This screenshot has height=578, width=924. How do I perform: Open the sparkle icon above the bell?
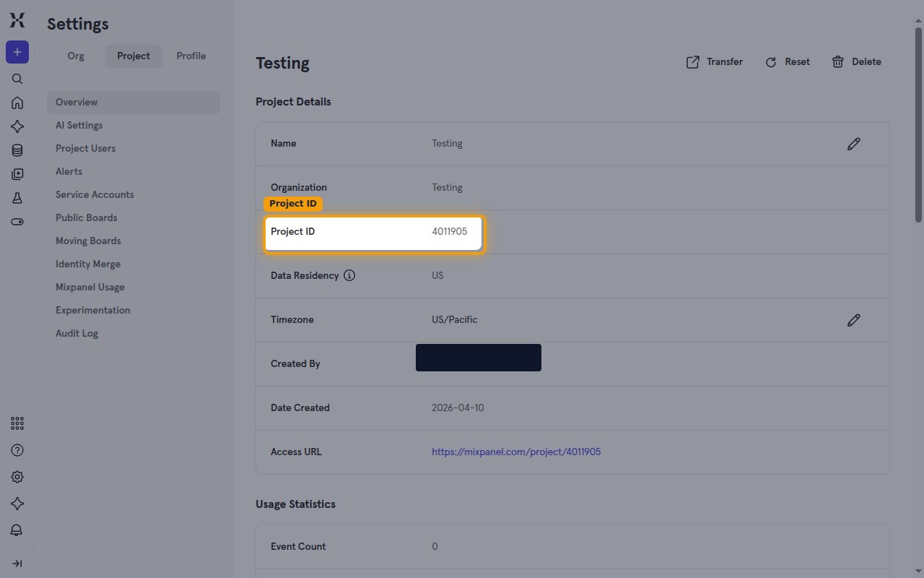[x=17, y=504]
